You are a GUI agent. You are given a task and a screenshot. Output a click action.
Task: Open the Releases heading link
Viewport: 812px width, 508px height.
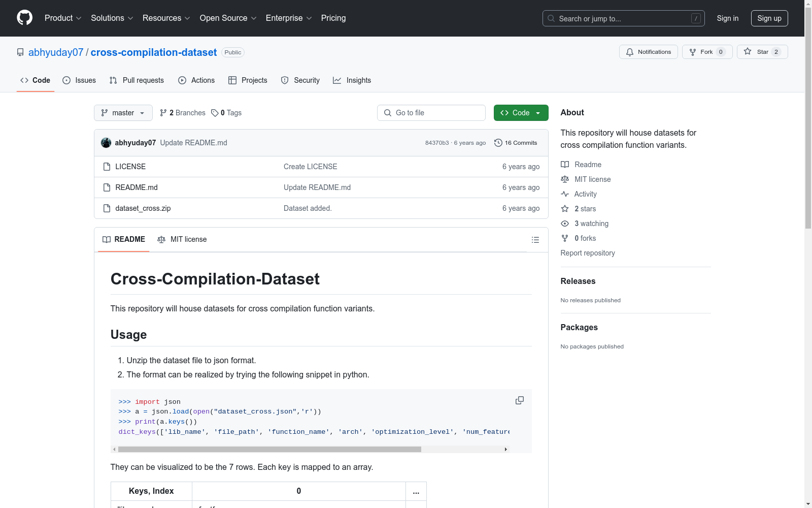pyautogui.click(x=578, y=281)
